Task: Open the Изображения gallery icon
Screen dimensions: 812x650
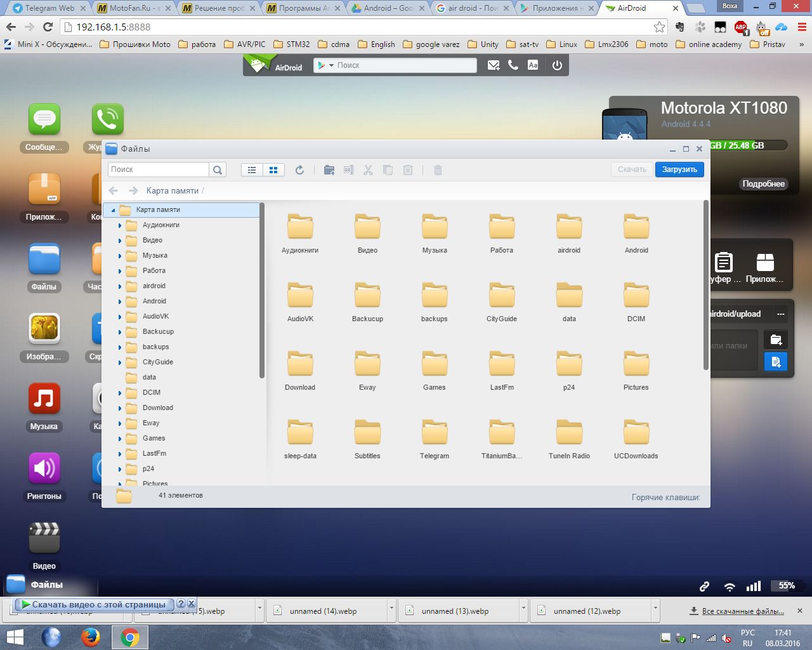Action: (44, 329)
